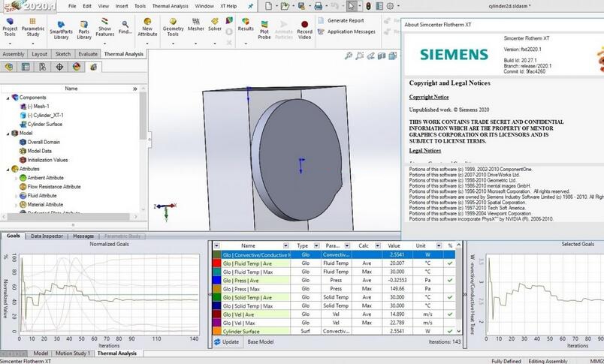Select Initialization Values in the tree
Screen dimensions: 604x364
47,160
